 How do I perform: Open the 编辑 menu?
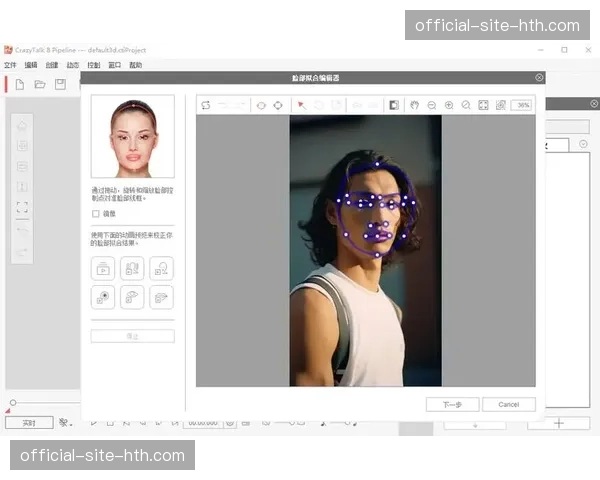31,65
